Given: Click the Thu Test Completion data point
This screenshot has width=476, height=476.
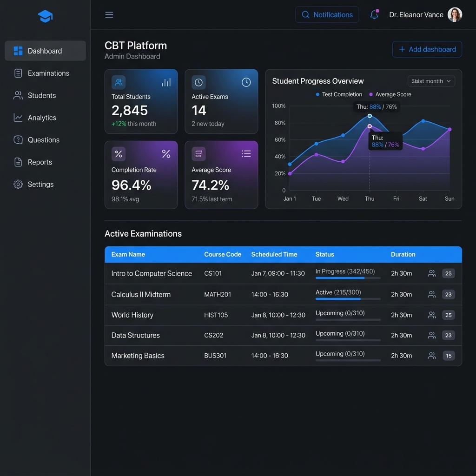Looking at the screenshot, I should (x=370, y=116).
